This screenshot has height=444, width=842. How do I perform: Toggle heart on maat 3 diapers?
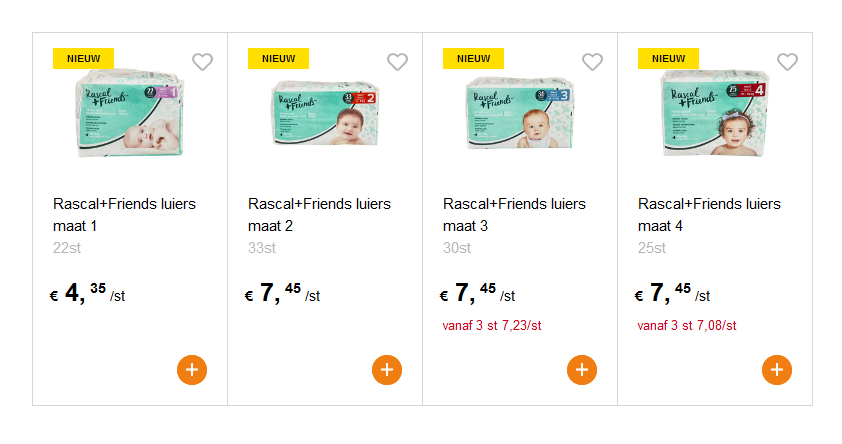593,62
